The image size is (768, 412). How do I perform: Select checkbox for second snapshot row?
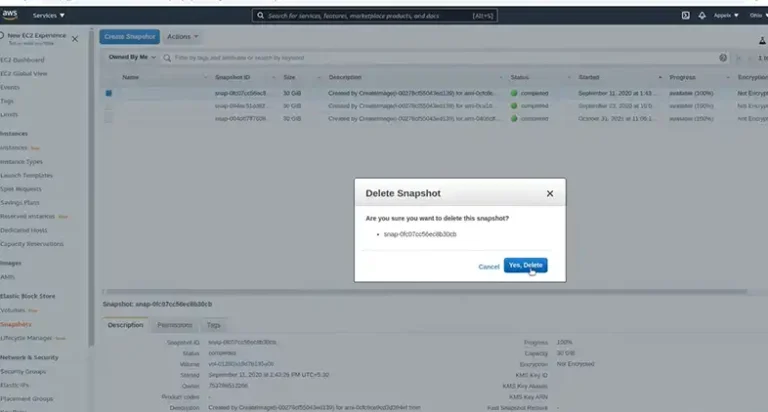[x=109, y=105]
